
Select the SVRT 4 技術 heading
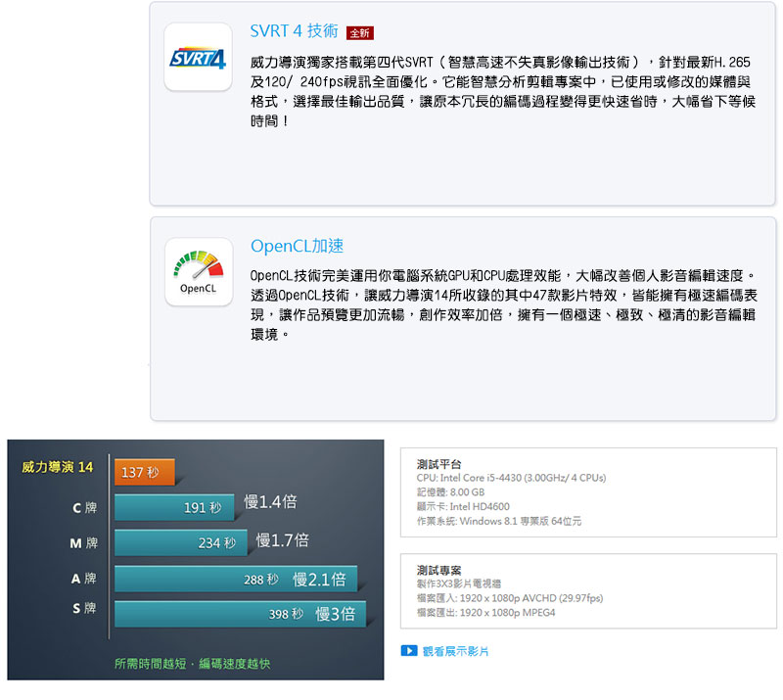tap(295, 31)
